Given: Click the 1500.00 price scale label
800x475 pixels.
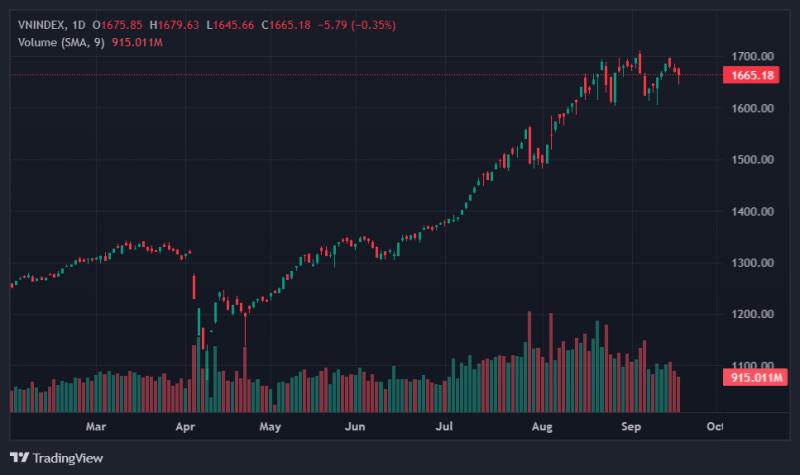Looking at the screenshot, I should [753, 160].
